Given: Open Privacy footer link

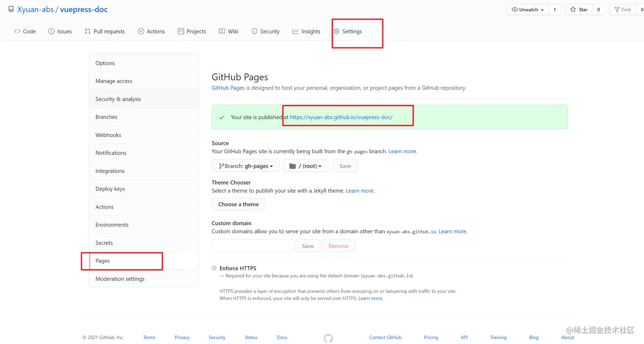Looking at the screenshot, I should pyautogui.click(x=182, y=337).
